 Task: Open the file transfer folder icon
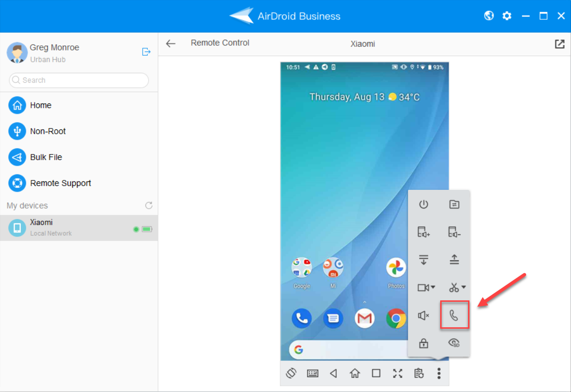(454, 205)
